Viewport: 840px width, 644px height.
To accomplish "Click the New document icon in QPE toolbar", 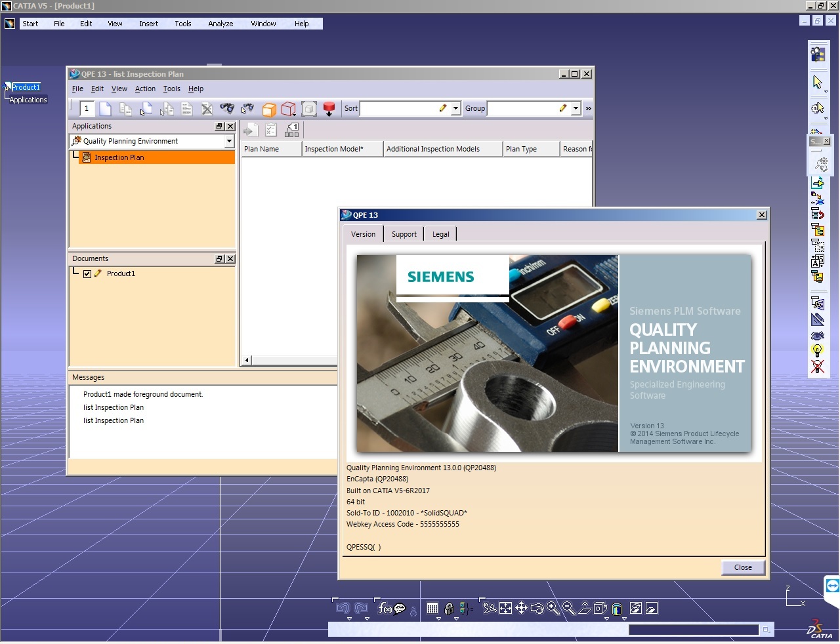I will point(105,109).
